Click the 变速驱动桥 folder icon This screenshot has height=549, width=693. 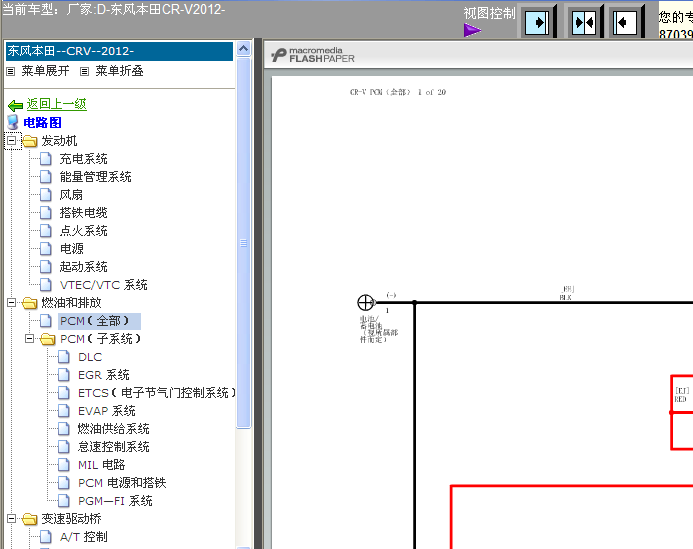(30, 519)
